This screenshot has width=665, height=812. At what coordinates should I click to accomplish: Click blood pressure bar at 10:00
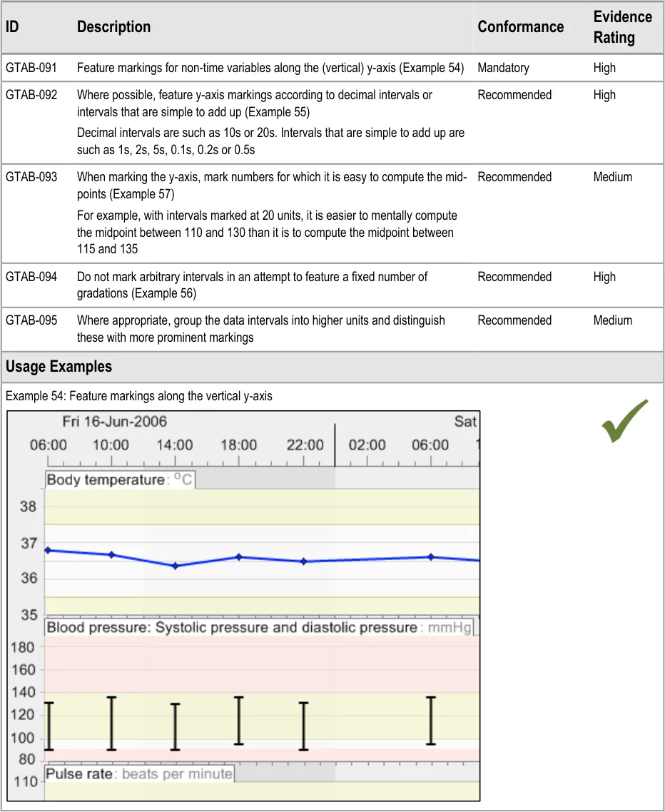click(111, 723)
